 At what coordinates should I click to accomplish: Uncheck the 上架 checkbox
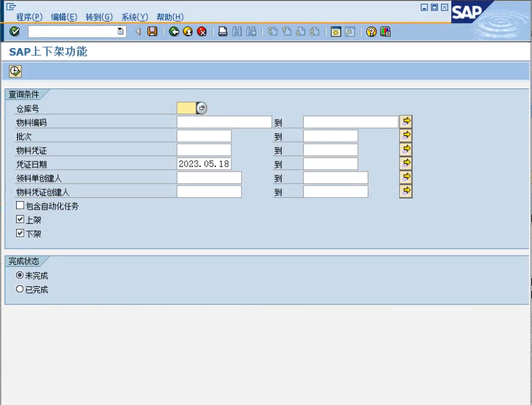pyautogui.click(x=20, y=219)
